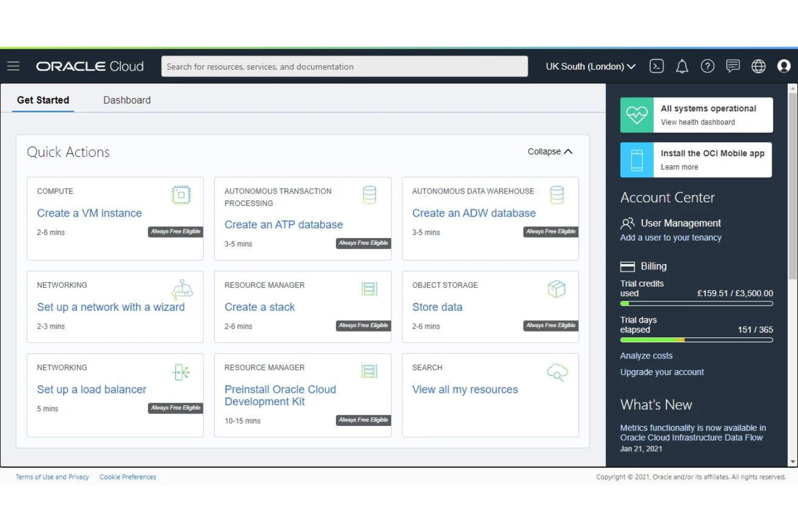
Task: Select the Get Started tab
Action: [x=43, y=100]
